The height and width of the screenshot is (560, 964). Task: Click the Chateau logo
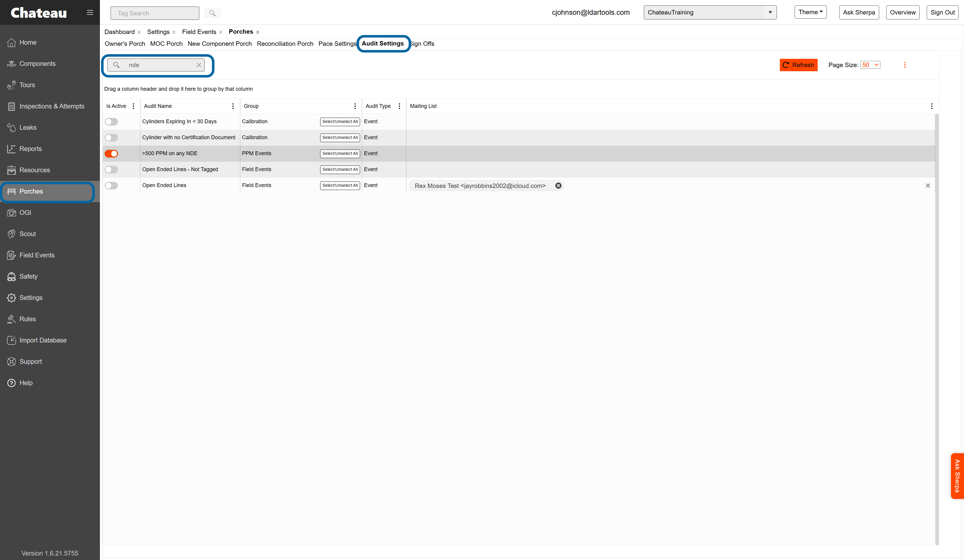pos(39,13)
